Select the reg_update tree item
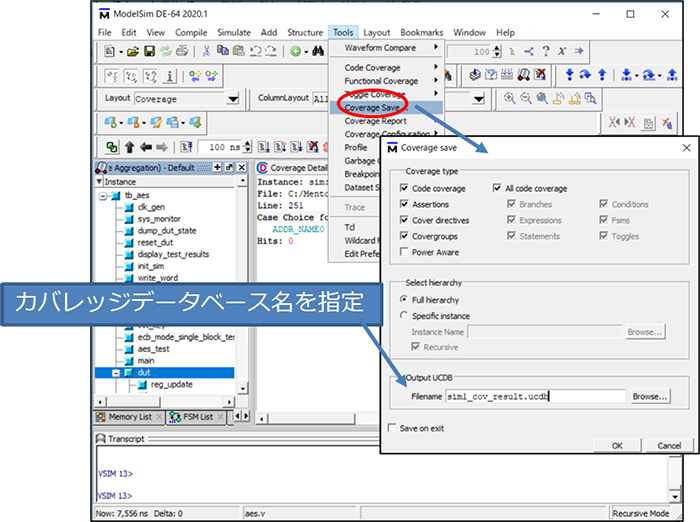The height and width of the screenshot is (522, 700). point(171,384)
